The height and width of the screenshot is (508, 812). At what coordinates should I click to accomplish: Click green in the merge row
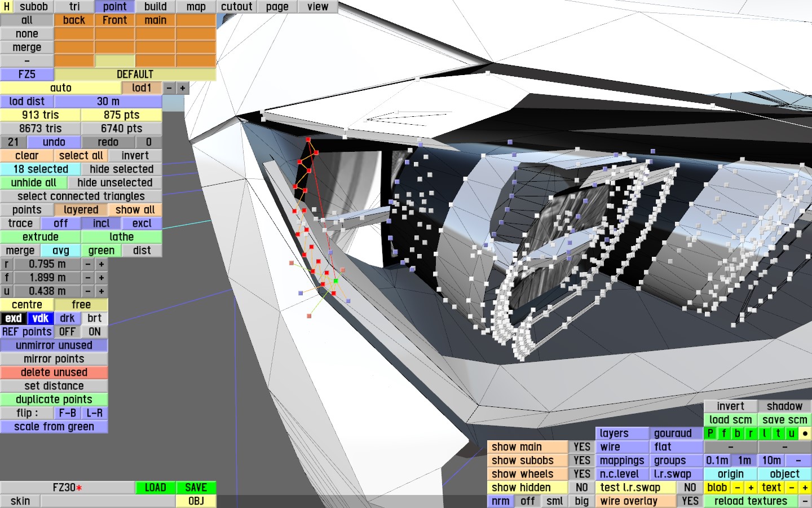tap(101, 251)
